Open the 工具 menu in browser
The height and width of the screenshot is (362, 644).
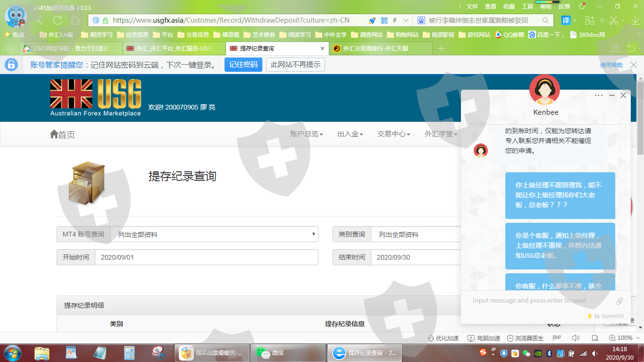coord(527,7)
